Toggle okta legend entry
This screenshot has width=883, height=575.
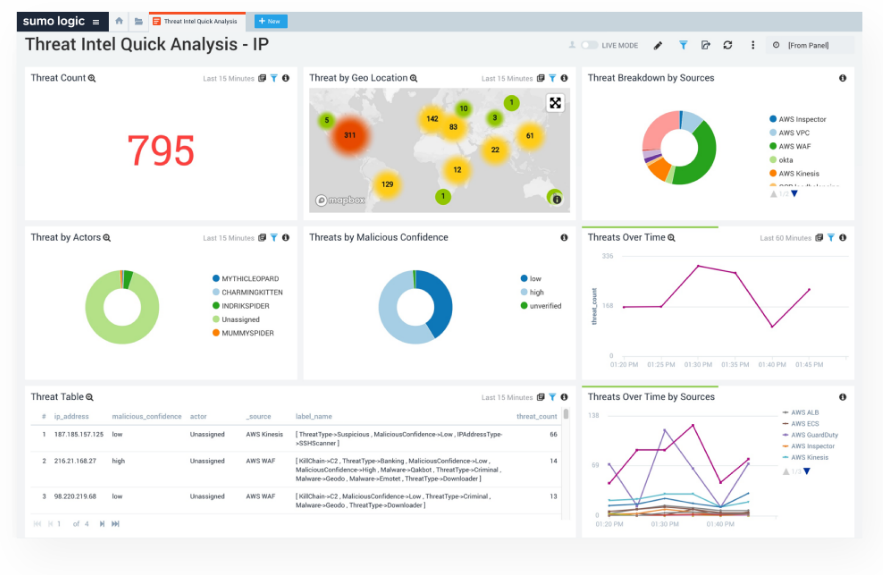(x=781, y=160)
